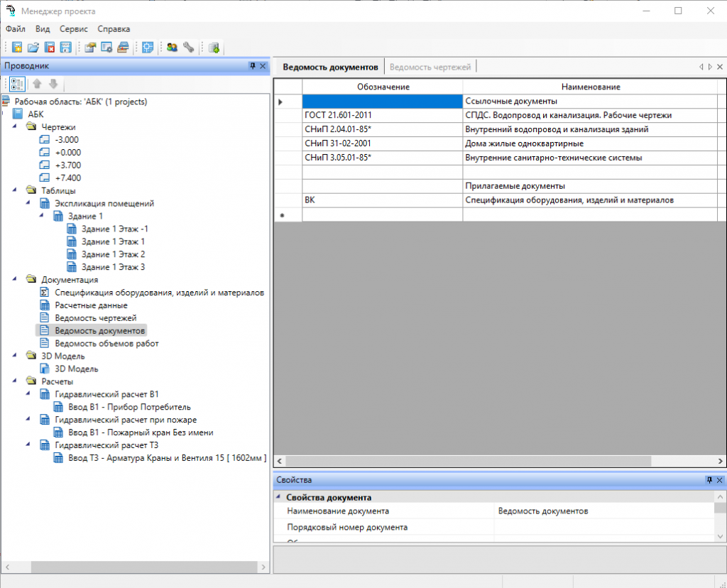
Task: Open the Сервис menu
Action: (x=74, y=29)
